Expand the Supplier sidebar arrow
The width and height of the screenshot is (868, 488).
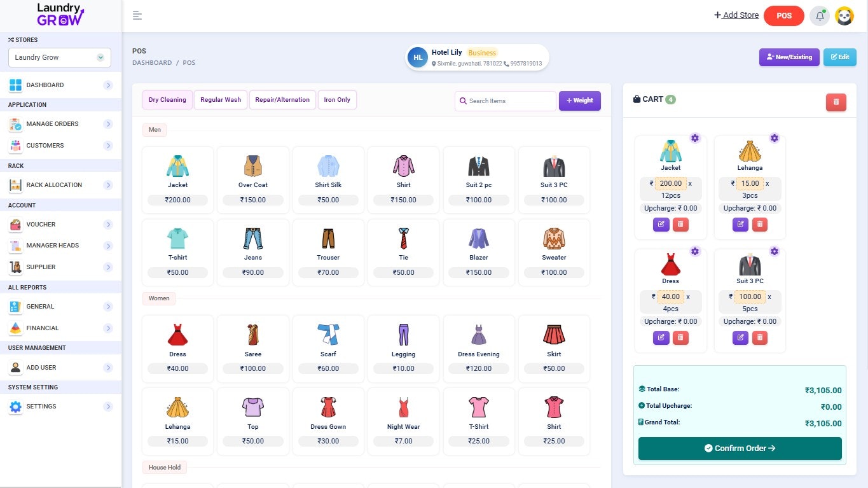(x=108, y=267)
